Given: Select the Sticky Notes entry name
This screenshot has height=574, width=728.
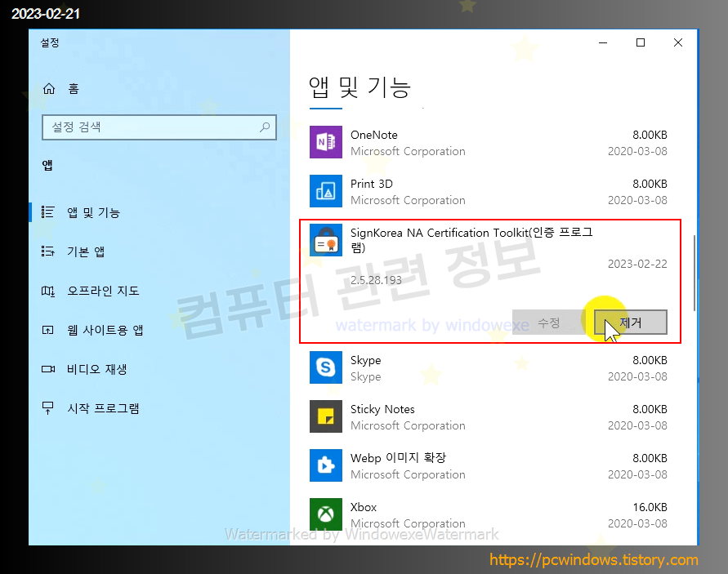Looking at the screenshot, I should (382, 409).
